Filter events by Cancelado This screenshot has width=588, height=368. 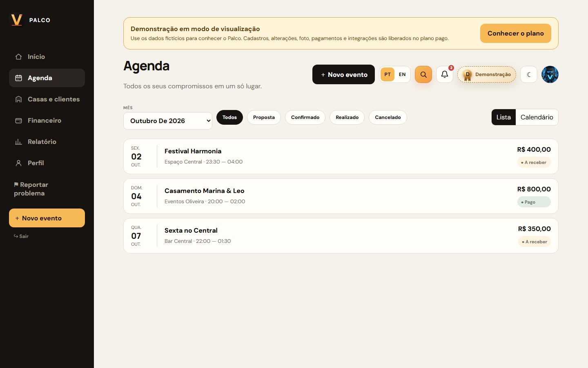point(388,117)
